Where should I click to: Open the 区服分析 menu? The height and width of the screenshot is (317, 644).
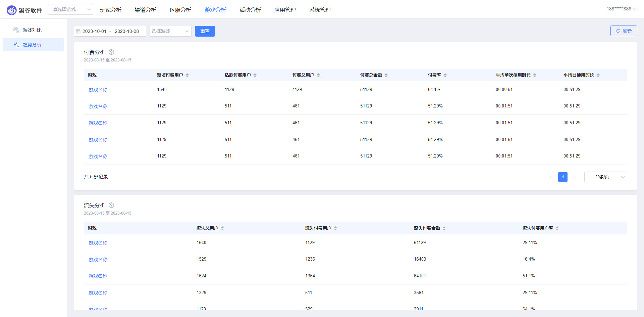[180, 10]
